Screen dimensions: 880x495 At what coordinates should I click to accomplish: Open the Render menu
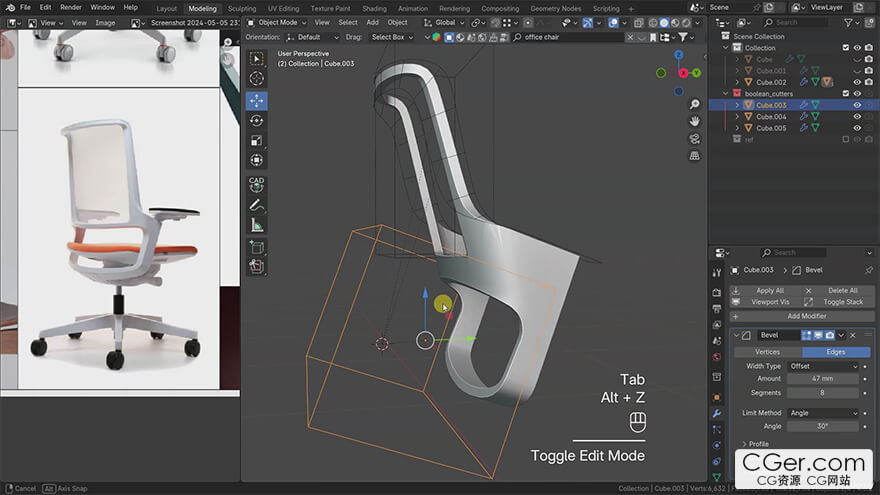click(71, 7)
